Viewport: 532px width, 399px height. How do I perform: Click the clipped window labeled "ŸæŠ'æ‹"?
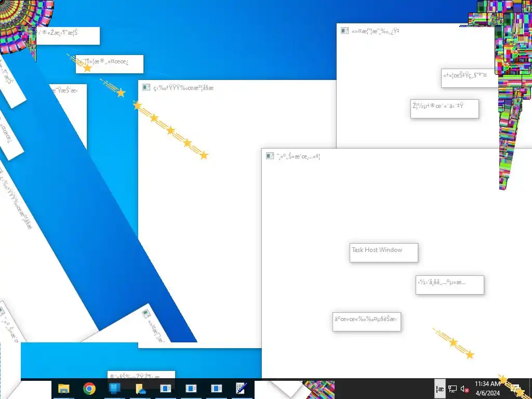click(x=68, y=115)
